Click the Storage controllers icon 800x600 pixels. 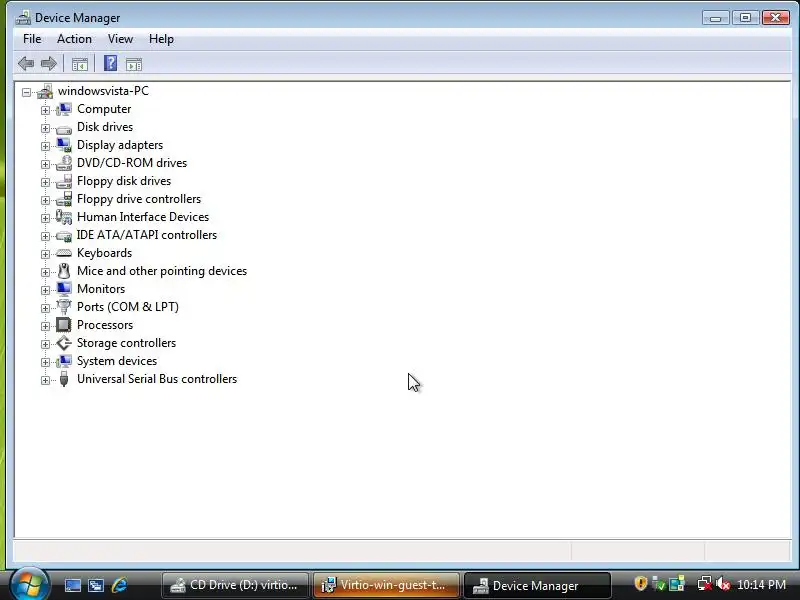[64, 343]
